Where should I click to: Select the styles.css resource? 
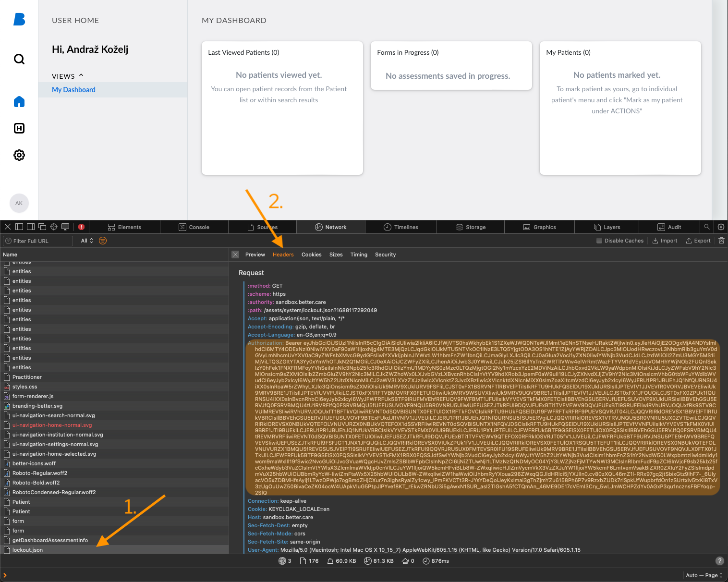[x=114, y=387]
